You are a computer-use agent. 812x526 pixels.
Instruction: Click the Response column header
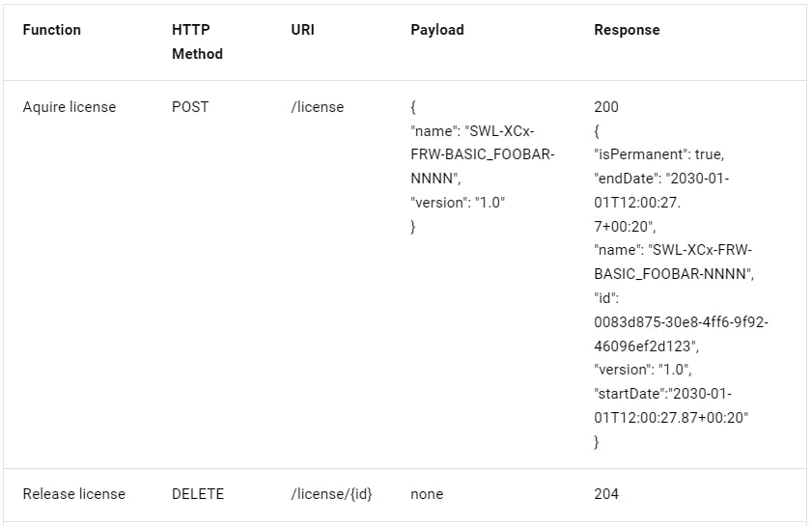(x=627, y=30)
